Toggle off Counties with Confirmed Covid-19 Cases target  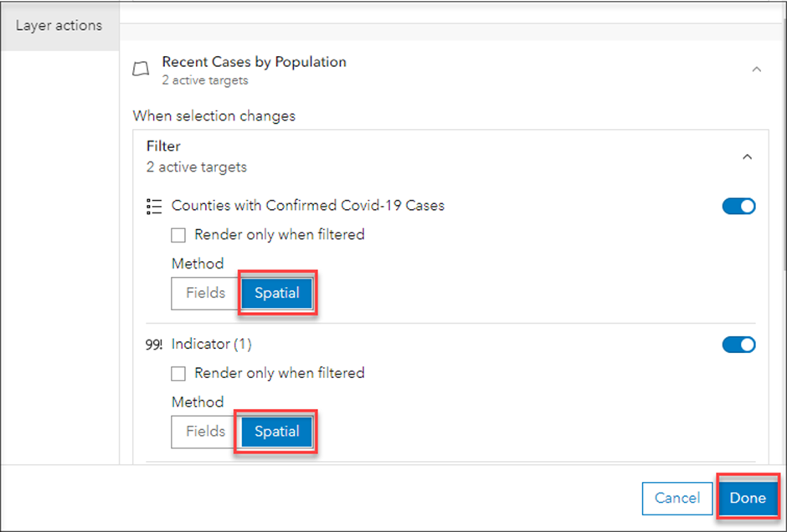[x=738, y=206]
